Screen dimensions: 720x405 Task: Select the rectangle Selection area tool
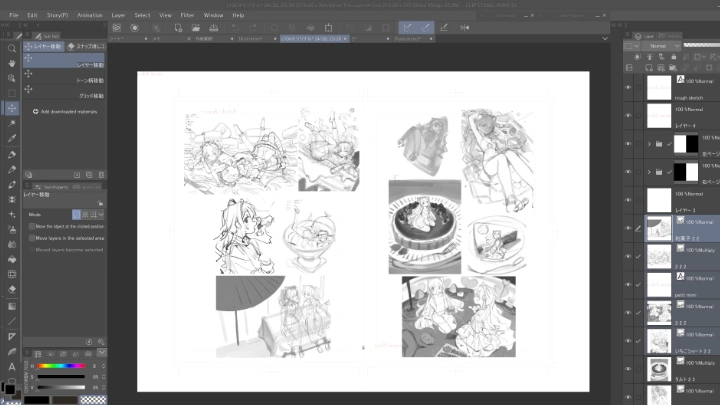12,93
